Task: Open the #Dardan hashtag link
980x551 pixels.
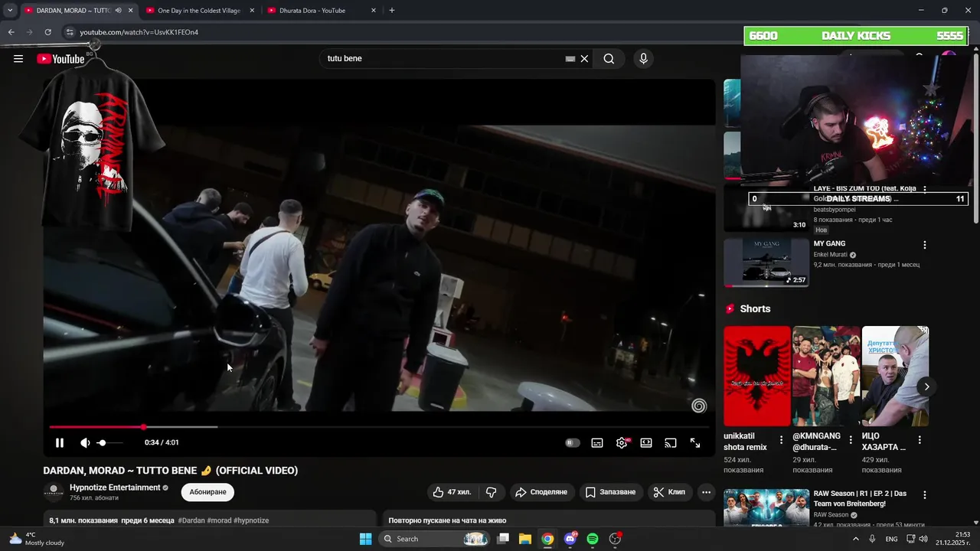Action: [x=191, y=520]
